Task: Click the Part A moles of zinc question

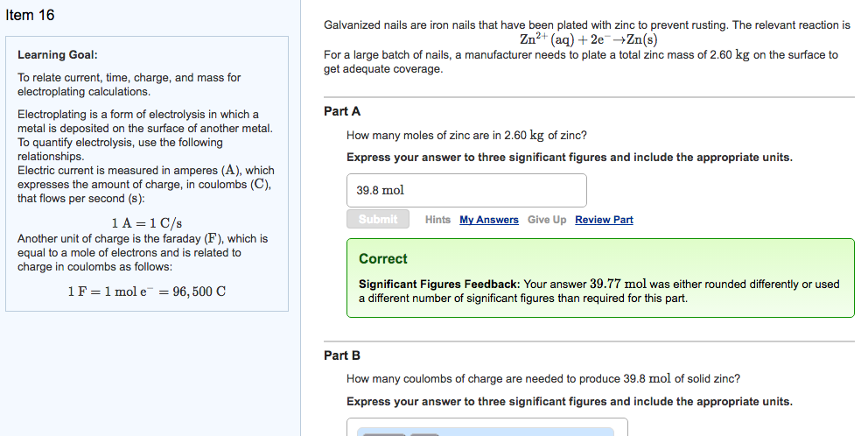Action: tap(466, 135)
